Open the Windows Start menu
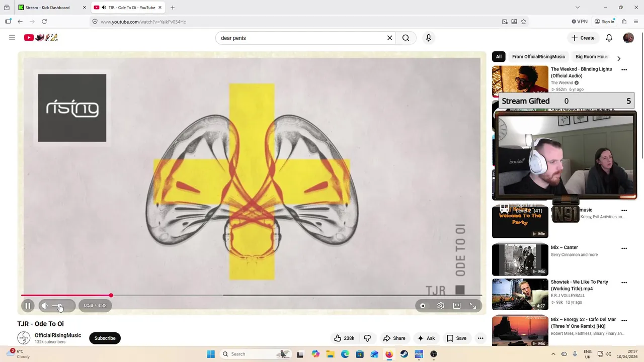The image size is (644, 362). (211, 354)
